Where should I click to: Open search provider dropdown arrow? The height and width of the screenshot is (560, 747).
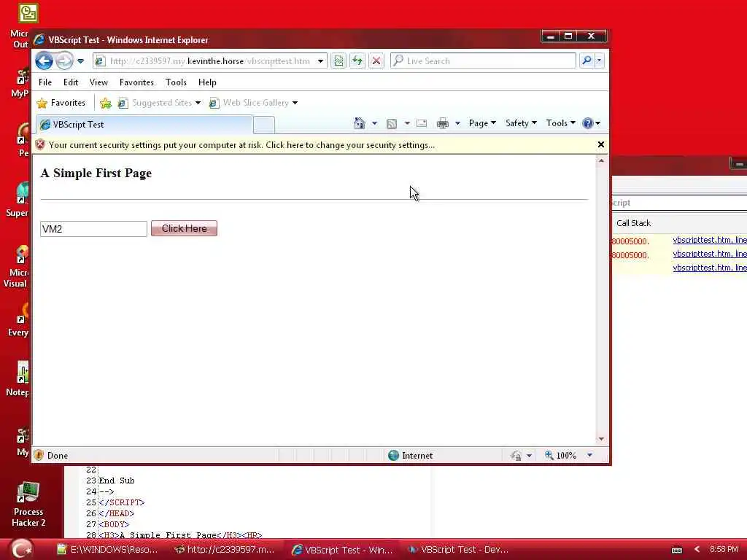599,61
